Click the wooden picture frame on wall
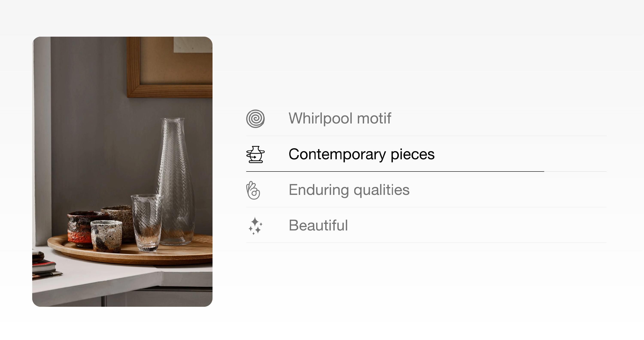 click(x=170, y=67)
